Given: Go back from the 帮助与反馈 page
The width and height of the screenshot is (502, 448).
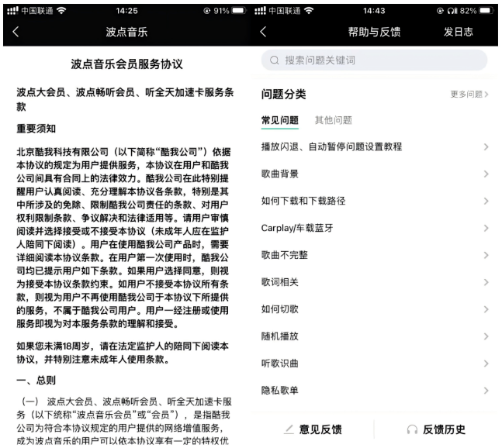Looking at the screenshot, I should 263,32.
